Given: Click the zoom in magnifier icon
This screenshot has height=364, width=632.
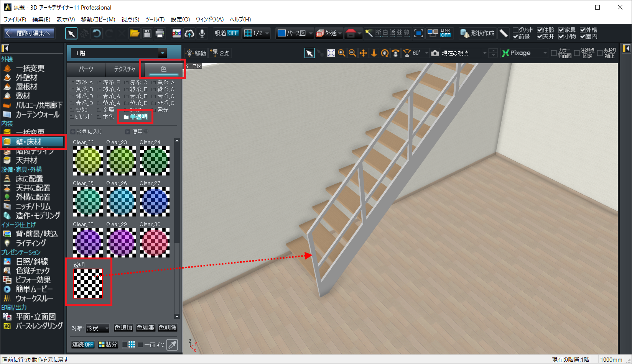Looking at the screenshot, I should (x=342, y=53).
